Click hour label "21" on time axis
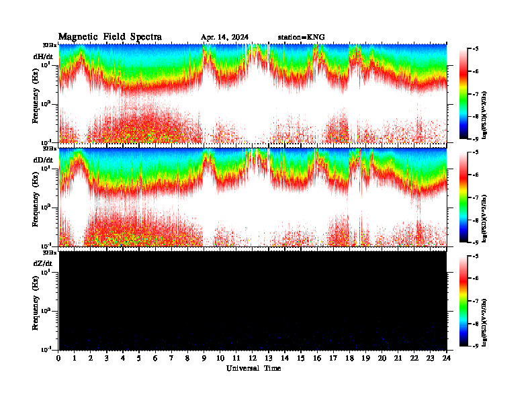 pyautogui.click(x=398, y=359)
